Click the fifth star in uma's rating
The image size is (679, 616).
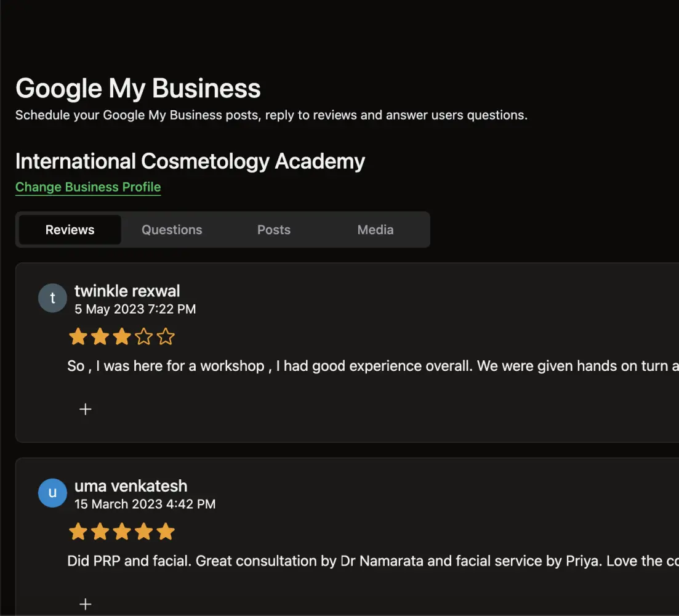(166, 532)
